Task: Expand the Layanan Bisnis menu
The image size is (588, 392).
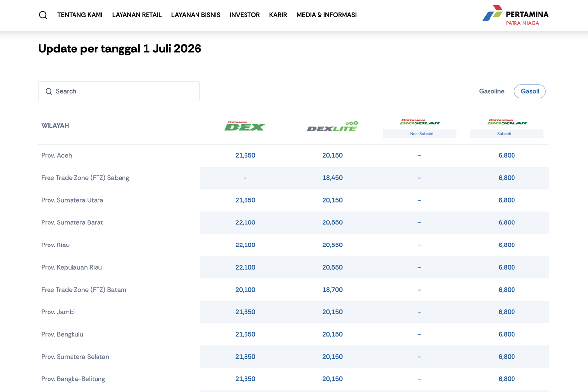Action: click(196, 15)
